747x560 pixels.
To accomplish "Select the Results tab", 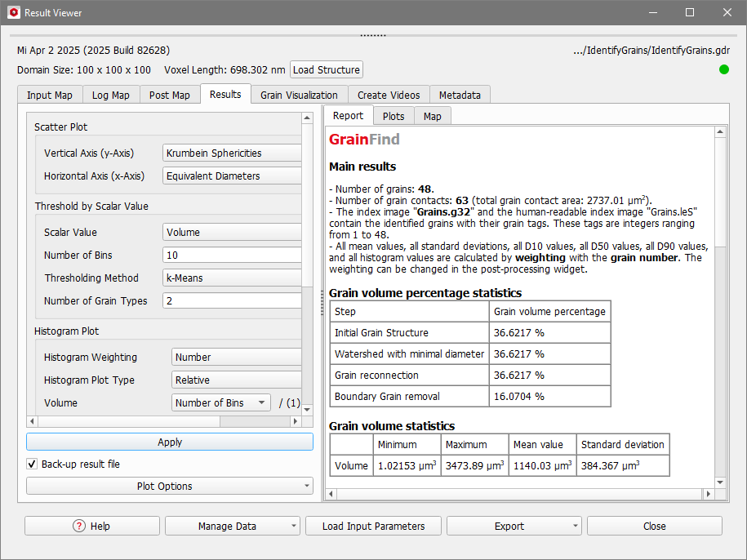I will tap(225, 94).
